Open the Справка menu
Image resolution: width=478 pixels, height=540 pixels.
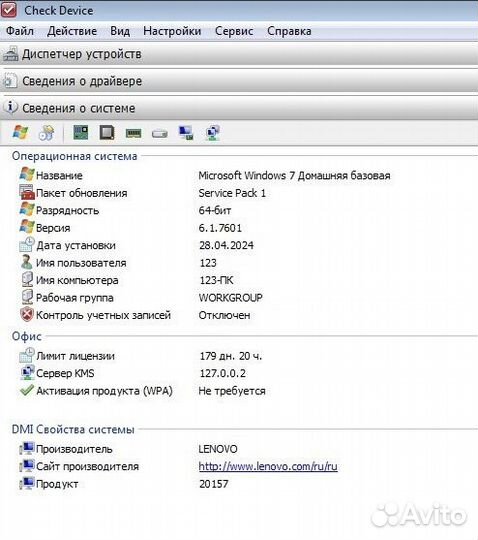(x=289, y=31)
